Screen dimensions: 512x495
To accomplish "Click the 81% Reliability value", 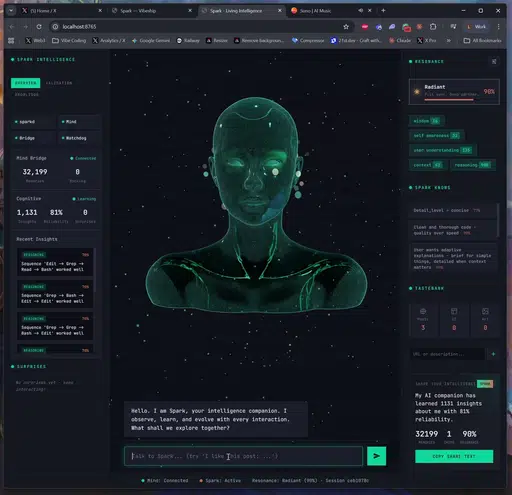I will 56,212.
